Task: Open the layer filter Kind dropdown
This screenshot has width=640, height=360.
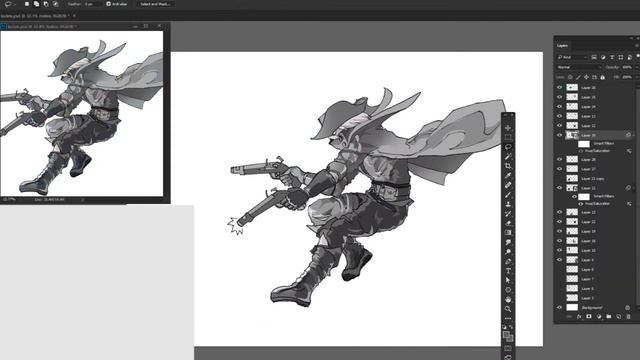Action: (x=572, y=57)
